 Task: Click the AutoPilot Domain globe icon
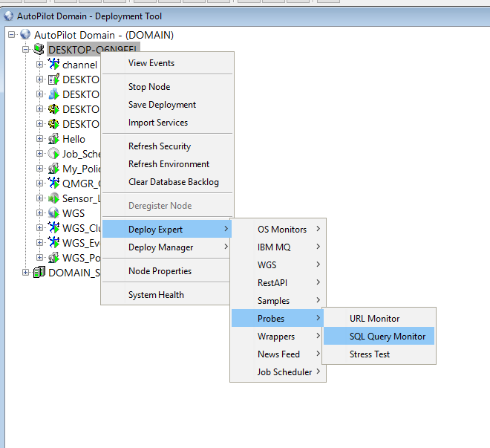(x=25, y=35)
